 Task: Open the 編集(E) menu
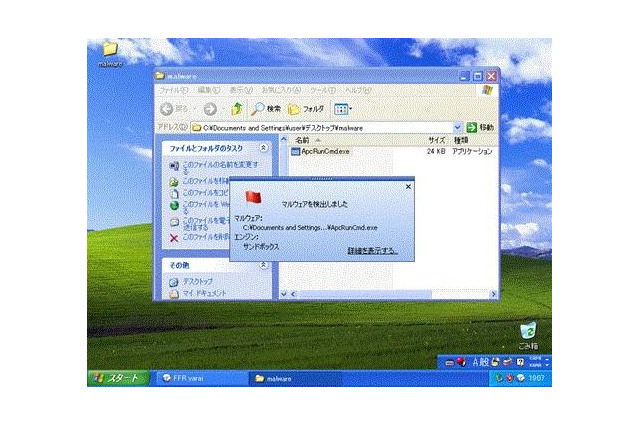coord(209,90)
